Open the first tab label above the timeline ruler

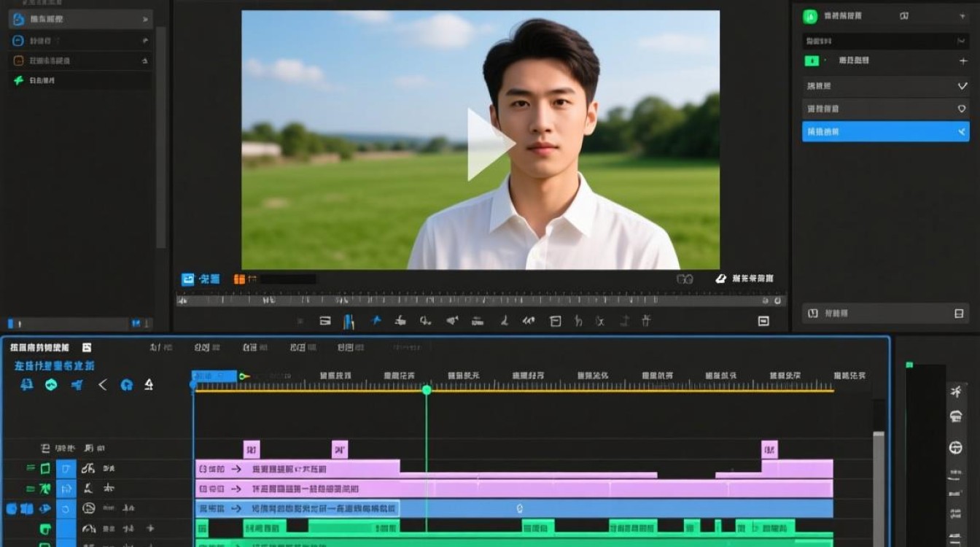(160, 347)
